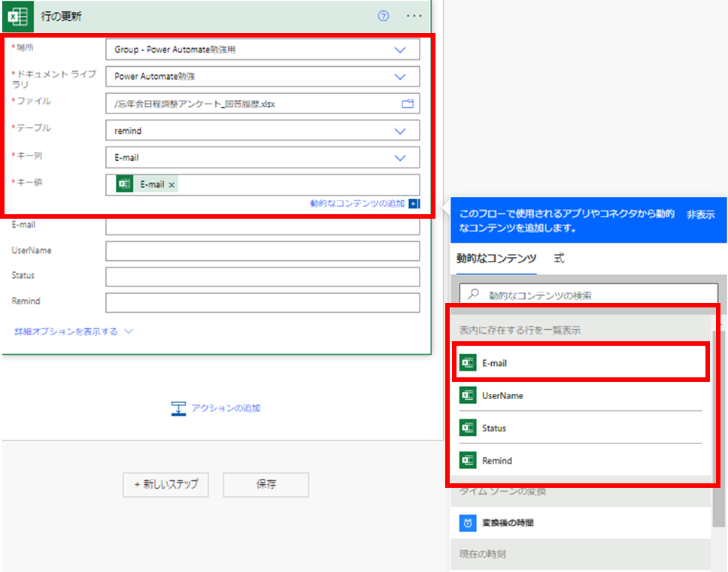728x572 pixels.
Task: Click the clock icon for 変換後の時間
Action: pos(468,523)
